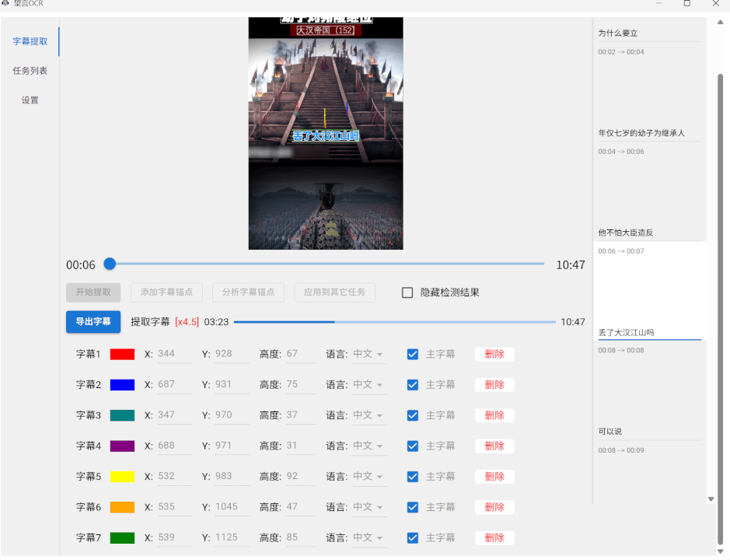Click the red color swatch for 字幕1
Image resolution: width=730 pixels, height=560 pixels.
coord(122,355)
